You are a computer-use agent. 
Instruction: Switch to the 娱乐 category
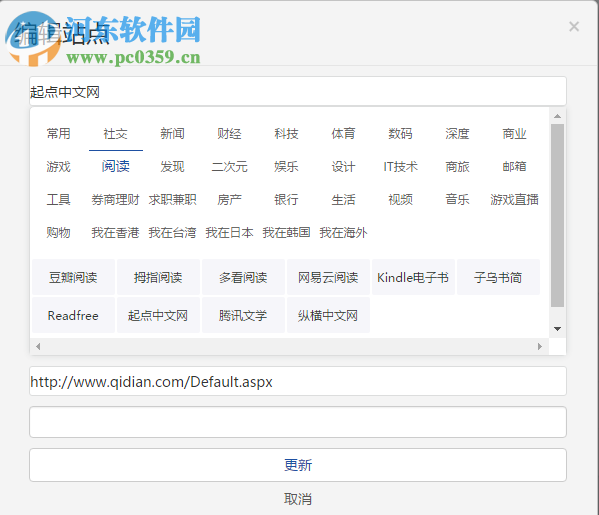[x=286, y=167]
